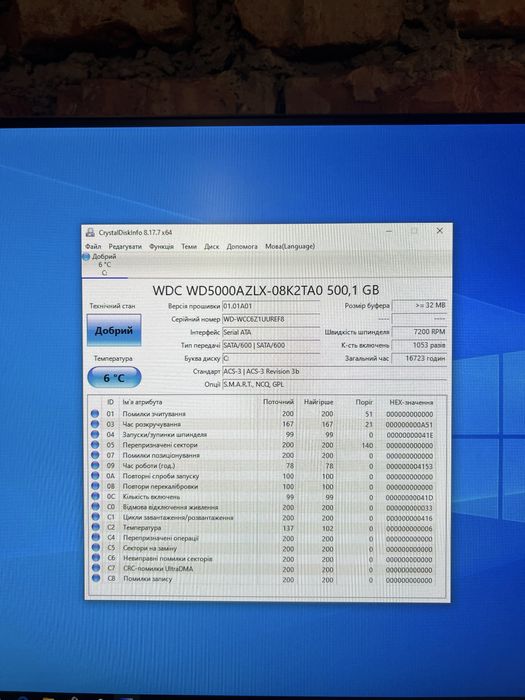Open the Теми menu
The width and height of the screenshot is (525, 700).
pos(189,246)
